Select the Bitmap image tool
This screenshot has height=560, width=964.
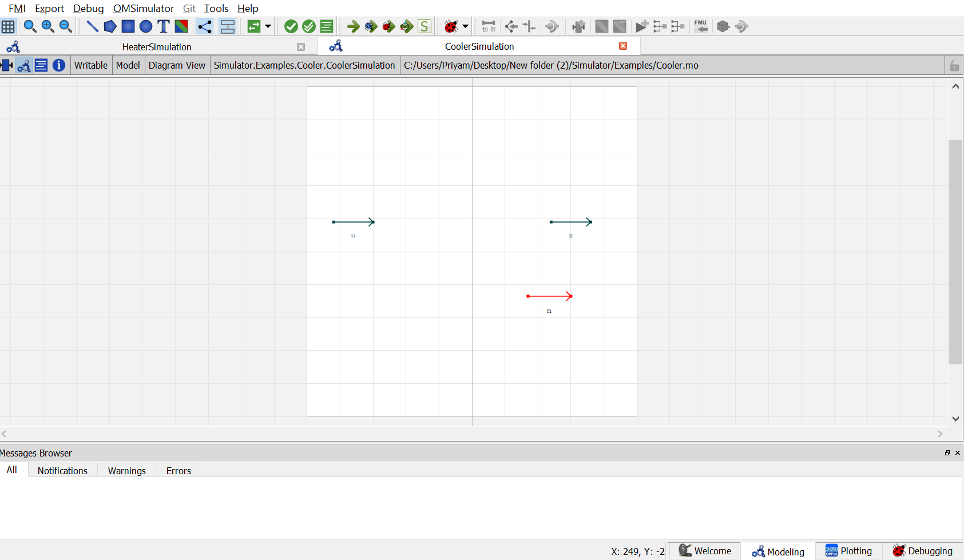pos(181,26)
